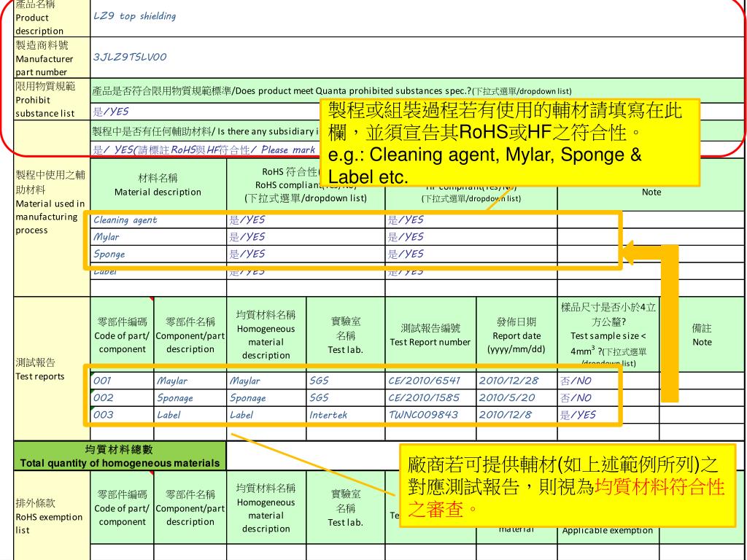Screen dimensions: 747x560
Task: Click the Note cell in the Cleaning agent row
Action: point(651,220)
